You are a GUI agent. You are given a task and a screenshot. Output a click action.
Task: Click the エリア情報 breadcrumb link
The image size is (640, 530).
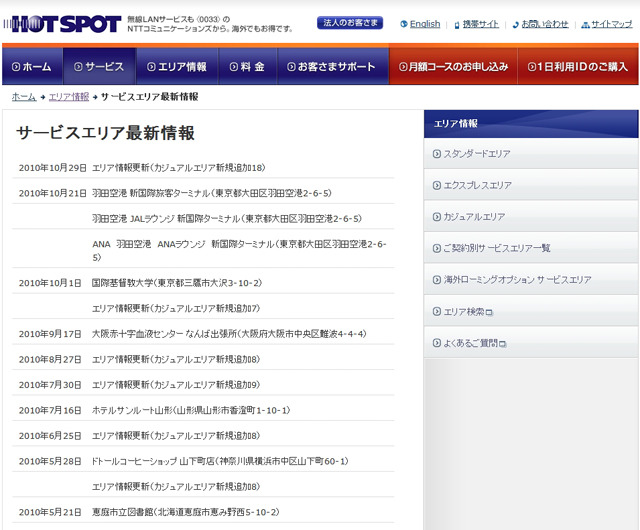point(69,97)
